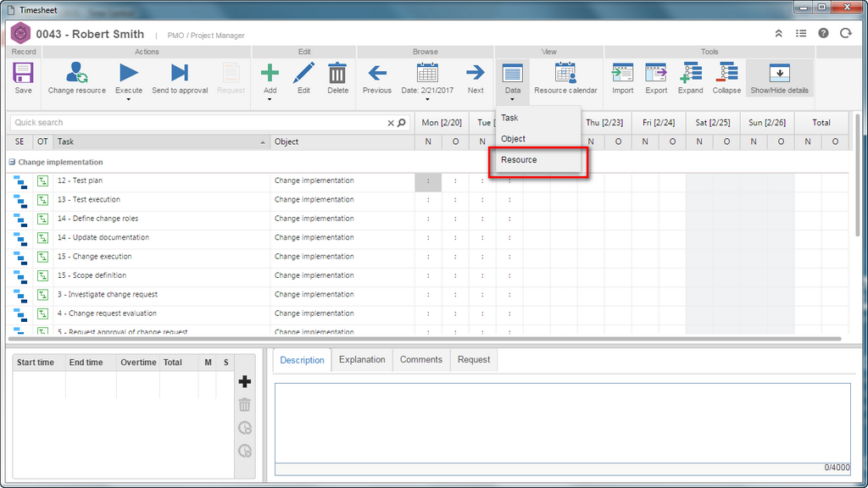The image size is (868, 488).
Task: Click the Mon [2/20] column header
Action: coord(442,123)
